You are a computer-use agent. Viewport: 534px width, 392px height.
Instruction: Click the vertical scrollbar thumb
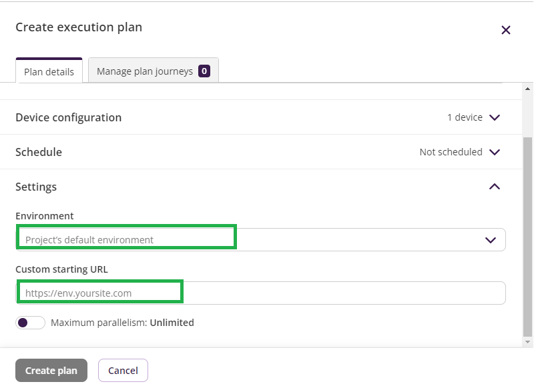527,237
